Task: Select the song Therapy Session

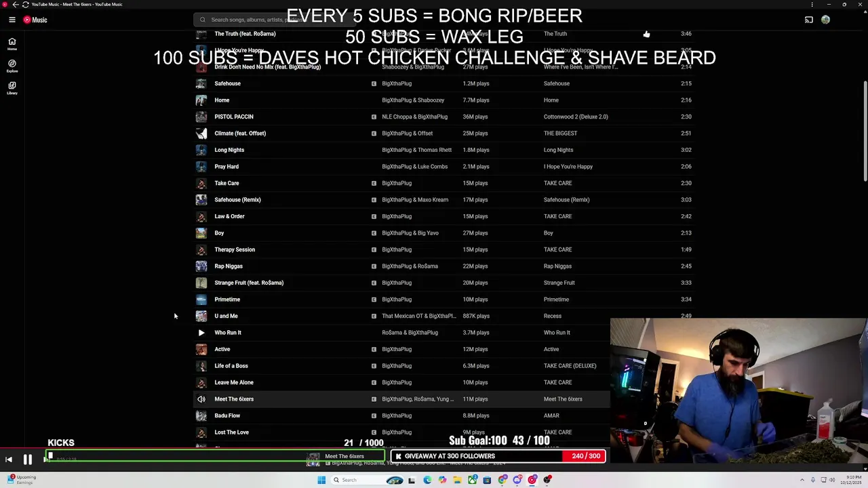Action: coord(235,249)
